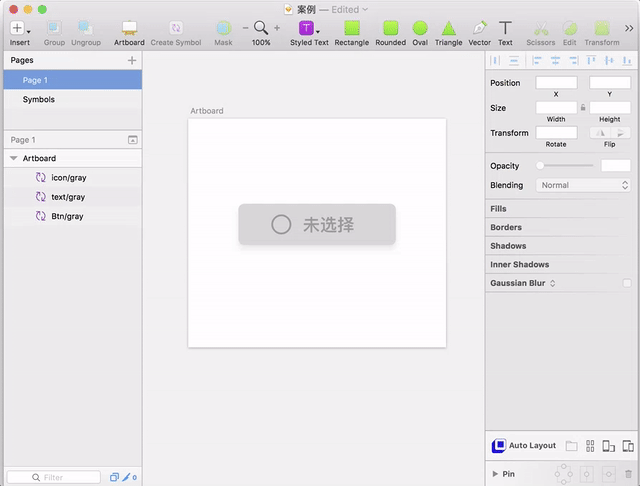Viewport: 640px width, 486px height.
Task: Select the Oval shape tool
Action: click(x=420, y=28)
